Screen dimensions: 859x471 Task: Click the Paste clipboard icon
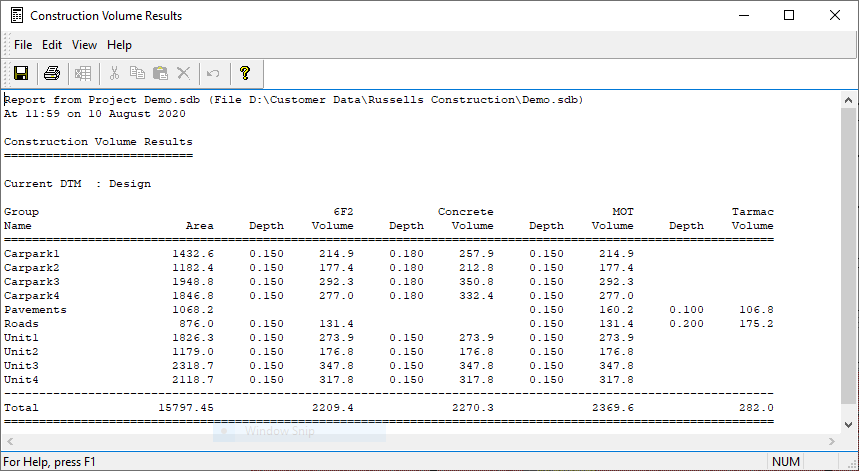pos(160,73)
